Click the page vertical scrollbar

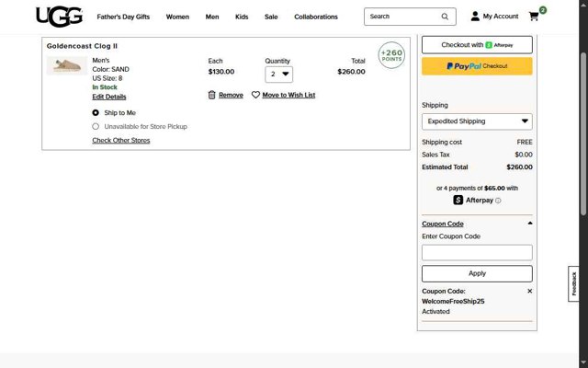pyautogui.click(x=583, y=133)
